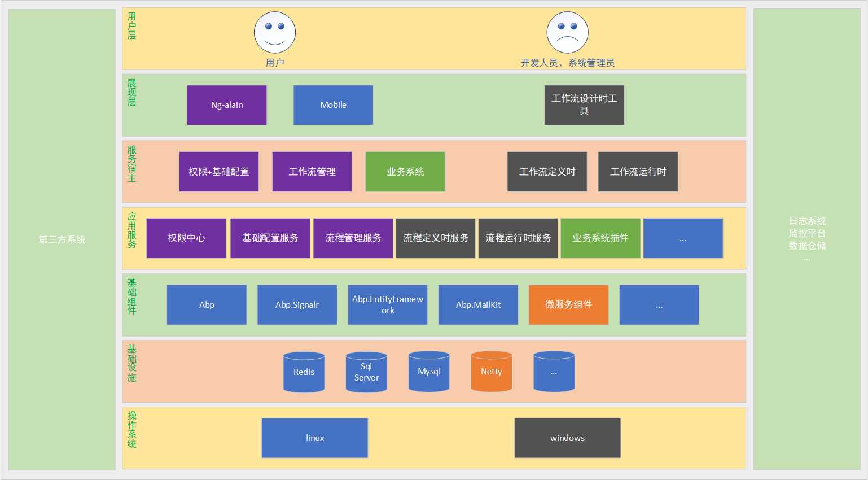The width and height of the screenshot is (868, 480).
Task: Click the 权限中心 box
Action: pyautogui.click(x=186, y=238)
